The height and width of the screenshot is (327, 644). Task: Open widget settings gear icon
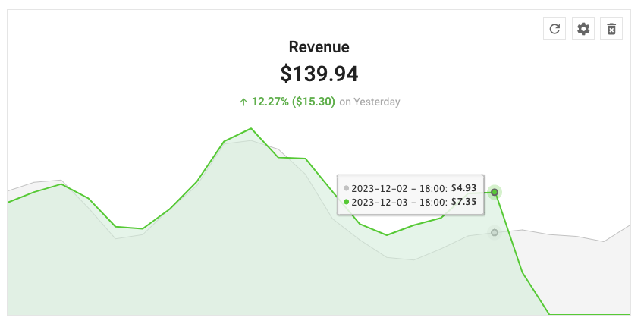click(x=583, y=29)
